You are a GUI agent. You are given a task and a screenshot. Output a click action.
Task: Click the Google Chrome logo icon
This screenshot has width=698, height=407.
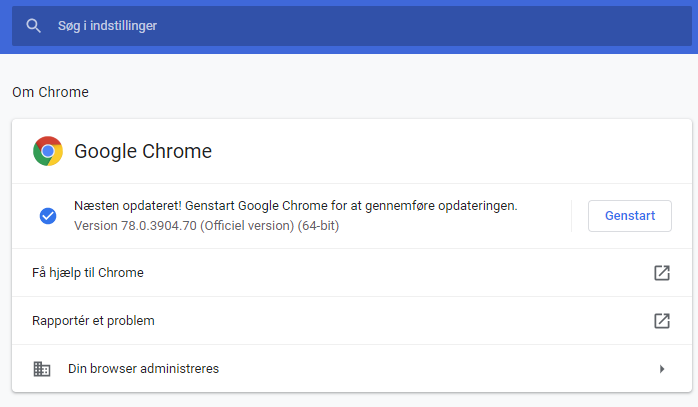48,151
